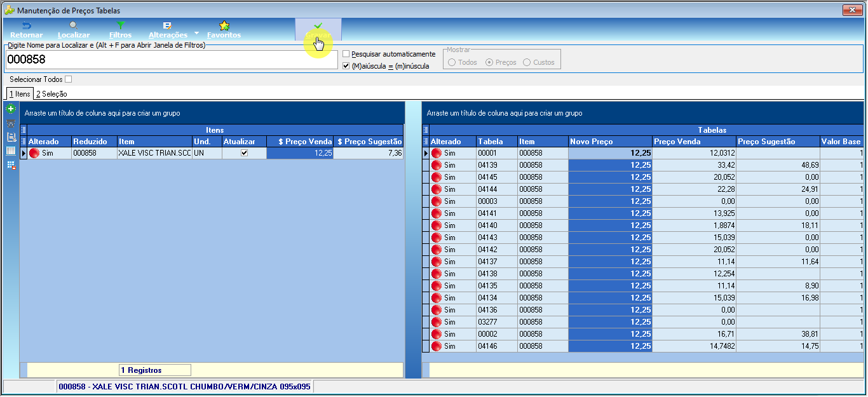Select Tabela cell 04144

click(496, 189)
